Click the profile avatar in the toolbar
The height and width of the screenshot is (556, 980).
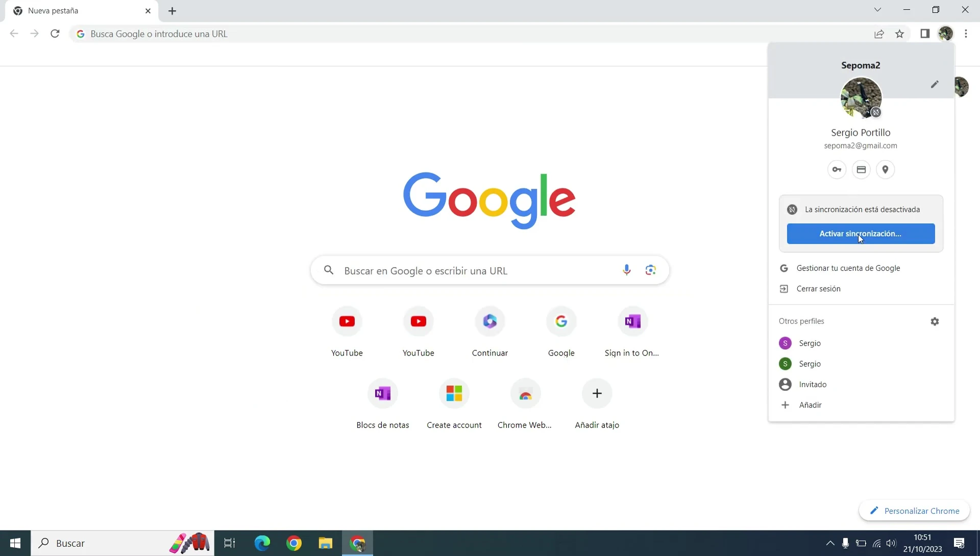(946, 34)
